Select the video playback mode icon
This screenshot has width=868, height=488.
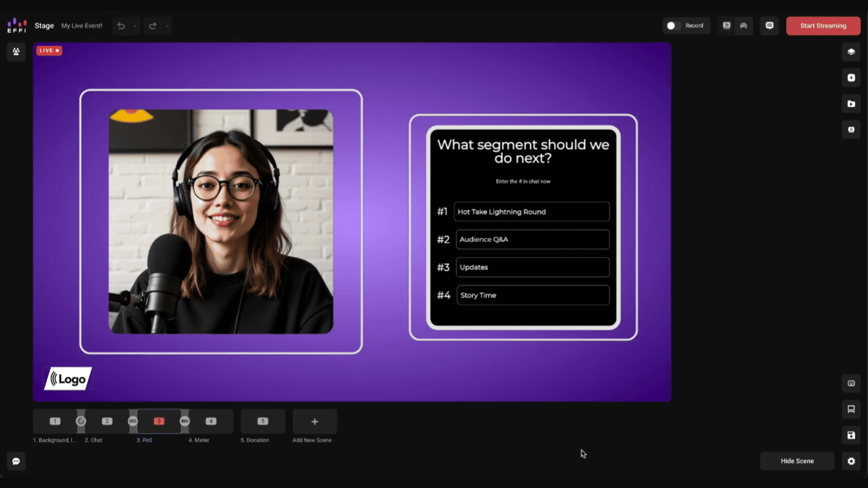click(x=727, y=26)
